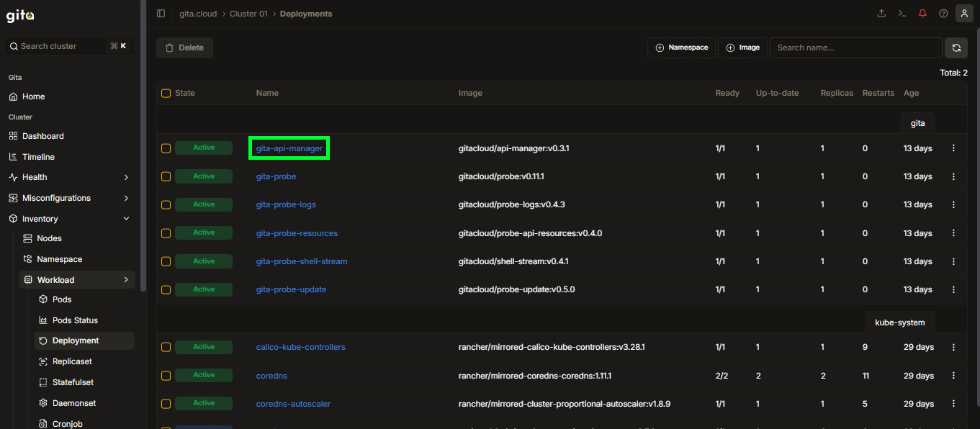Open the help question mark icon
980x429 pixels.
pos(943,14)
